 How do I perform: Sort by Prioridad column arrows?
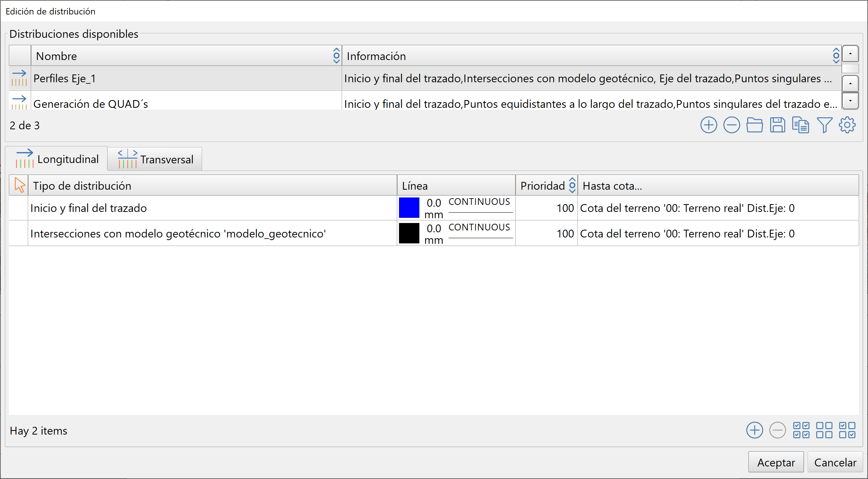pos(572,185)
